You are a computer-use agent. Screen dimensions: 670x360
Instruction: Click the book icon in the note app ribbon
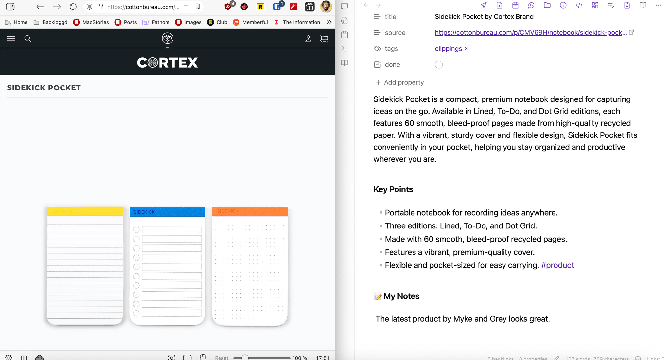[344, 63]
